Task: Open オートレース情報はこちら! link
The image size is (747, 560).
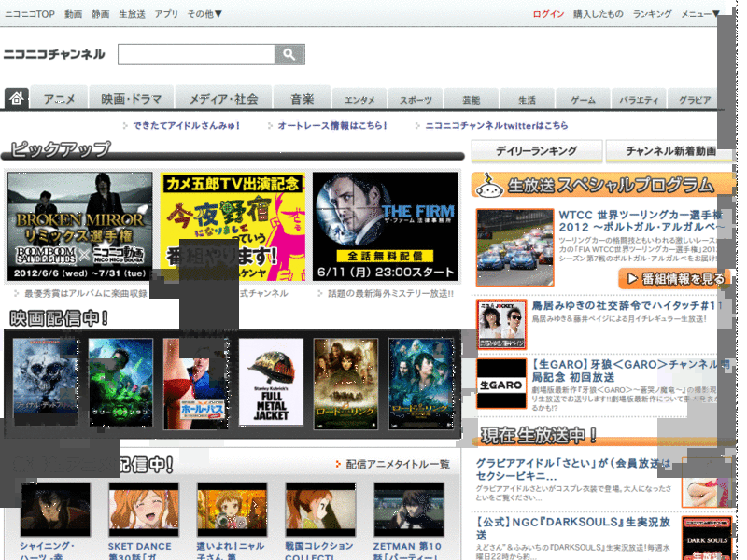Action: coord(332,126)
